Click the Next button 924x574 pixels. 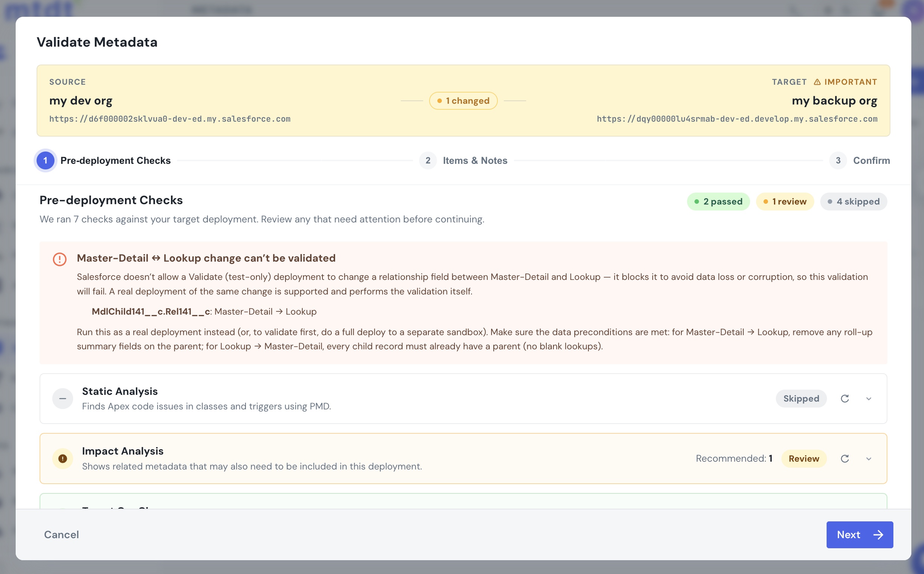point(859,534)
